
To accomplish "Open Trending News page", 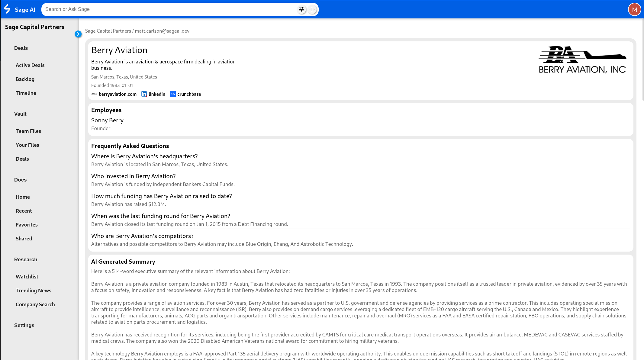I will [34, 291].
